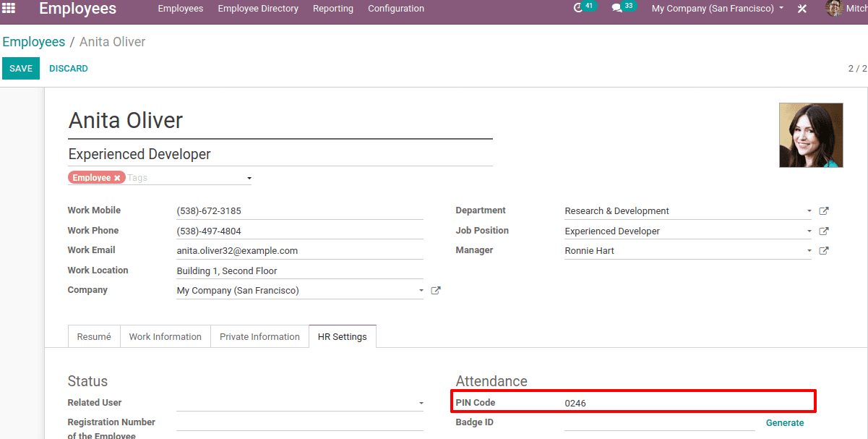Screen dimensions: 868x439
Task: Expand the Manager dropdown
Action: point(809,251)
